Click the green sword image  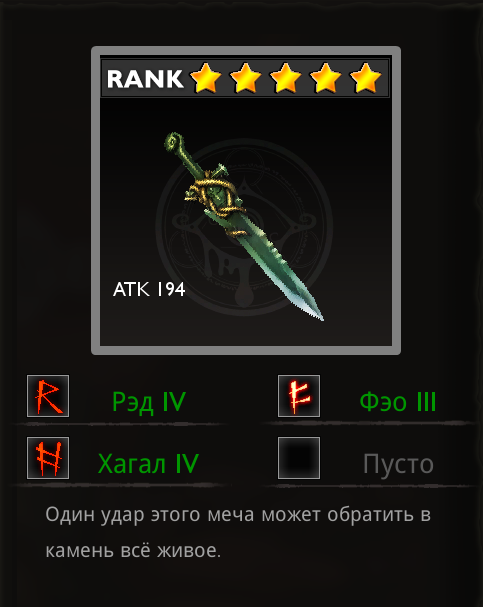pyautogui.click(x=244, y=226)
